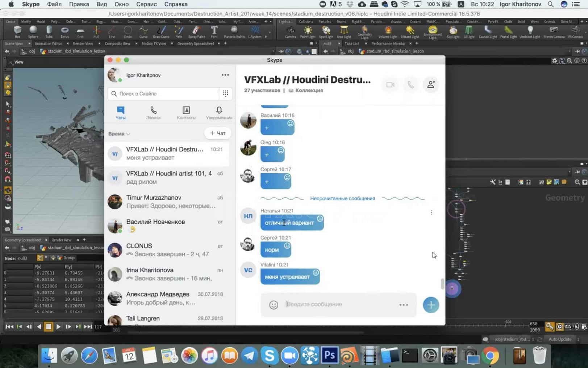Open options dots beside Наталья's message
The image size is (588, 368).
click(431, 212)
